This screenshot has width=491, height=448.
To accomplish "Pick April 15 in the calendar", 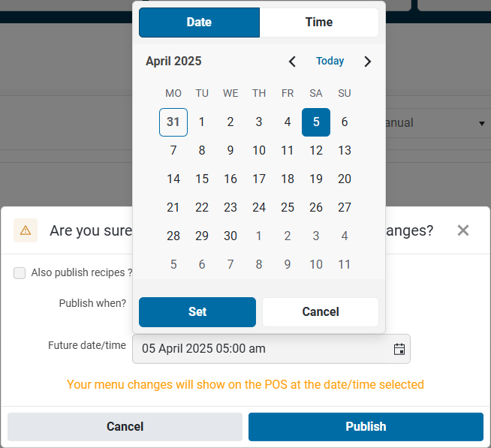I will click(202, 179).
